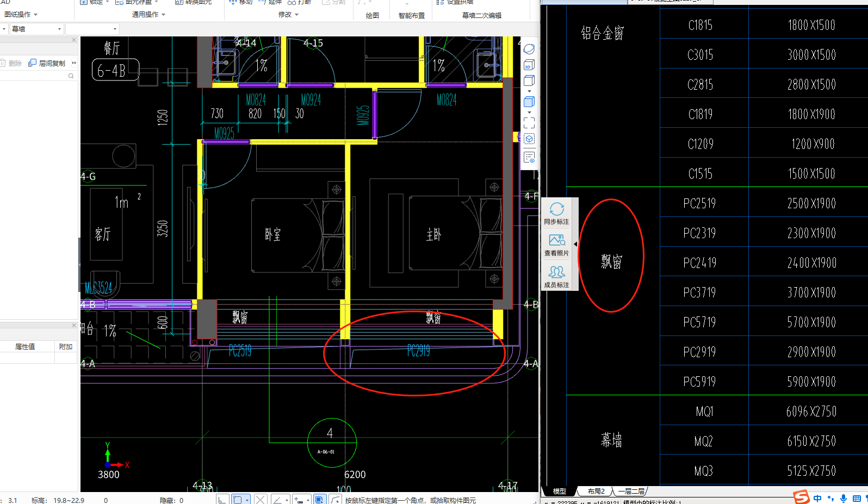Toggle rectangle selection mode in status bar
This screenshot has width=868, height=504.
(x=238, y=500)
